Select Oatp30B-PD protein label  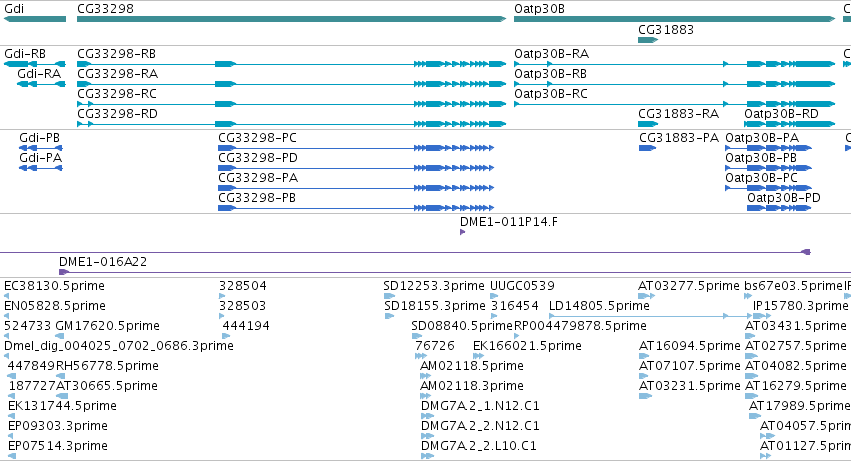point(784,198)
